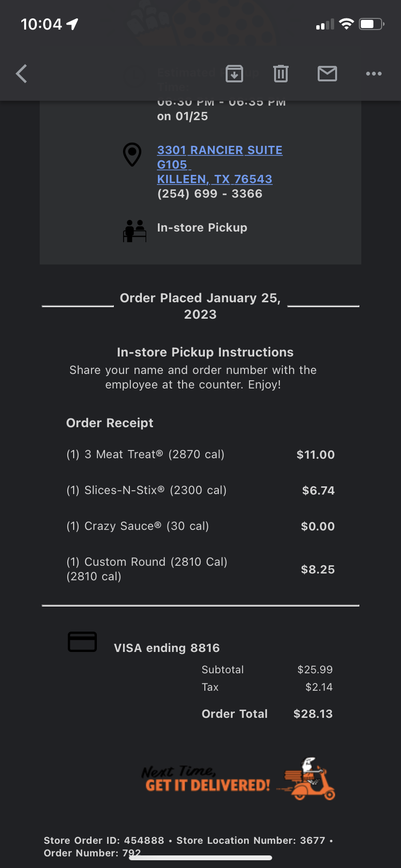Viewport: 401px width, 868px height.
Task: Tap the Order Total amount
Action: coord(313,713)
